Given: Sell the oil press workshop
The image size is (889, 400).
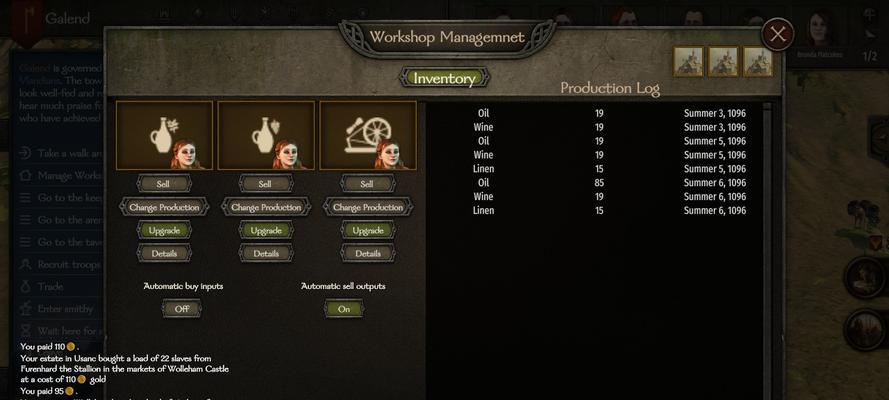Looking at the screenshot, I should pyautogui.click(x=164, y=184).
